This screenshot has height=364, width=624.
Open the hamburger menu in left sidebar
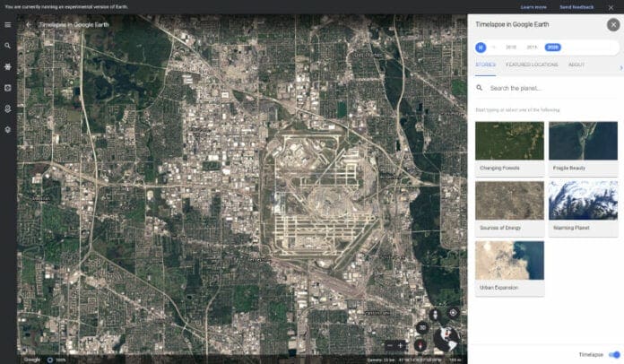click(7, 24)
